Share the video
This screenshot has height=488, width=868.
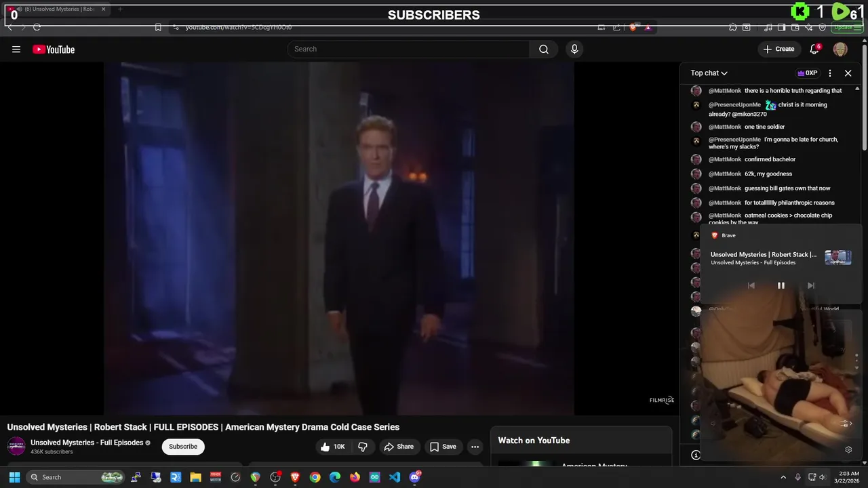399,447
